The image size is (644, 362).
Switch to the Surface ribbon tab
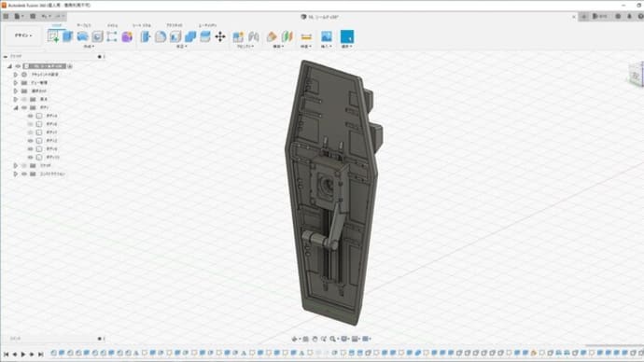(x=84, y=25)
